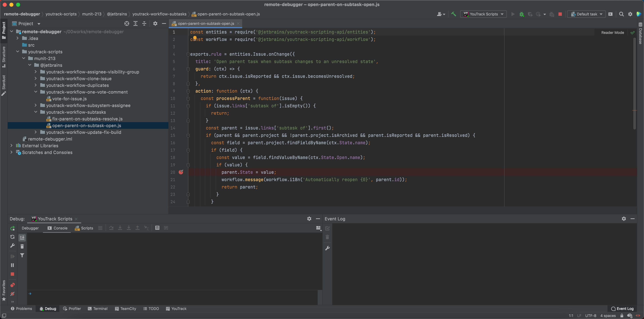Open IDE settings gear in top toolbar
644x319 pixels.
tap(630, 14)
